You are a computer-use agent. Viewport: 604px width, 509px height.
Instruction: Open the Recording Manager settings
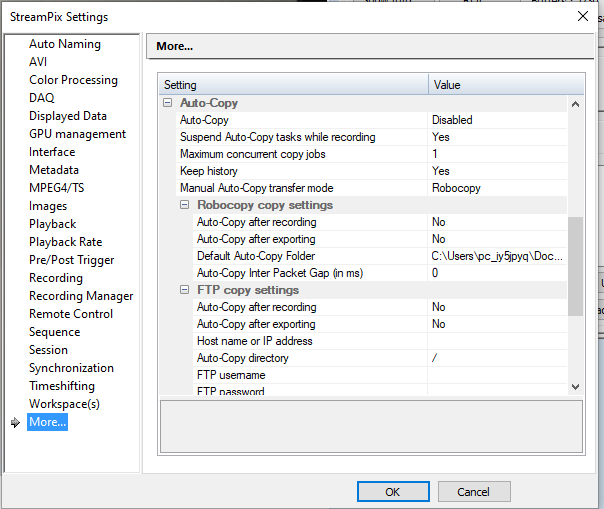[x=80, y=296]
